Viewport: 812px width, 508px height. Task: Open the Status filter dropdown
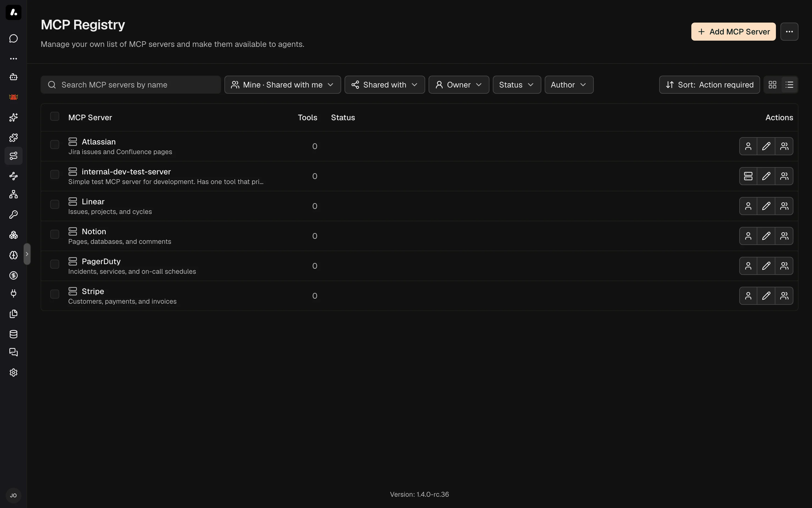pos(517,85)
